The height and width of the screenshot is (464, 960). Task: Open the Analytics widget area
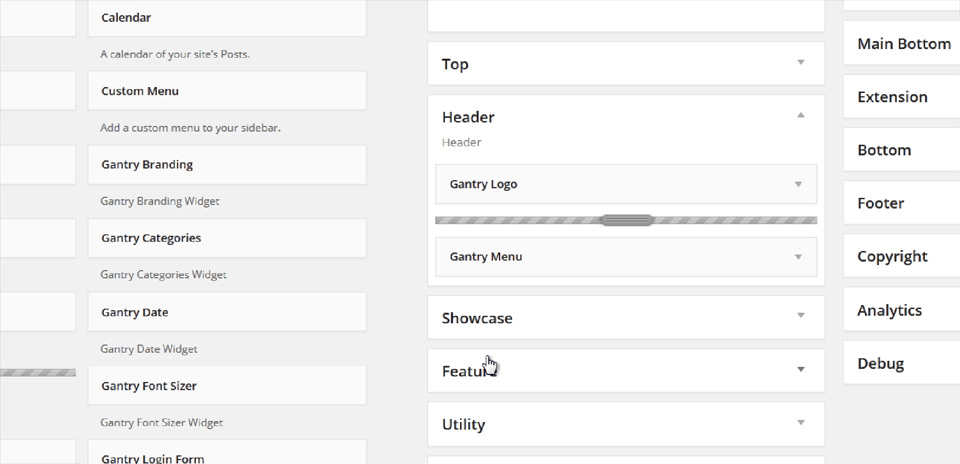[902, 310]
